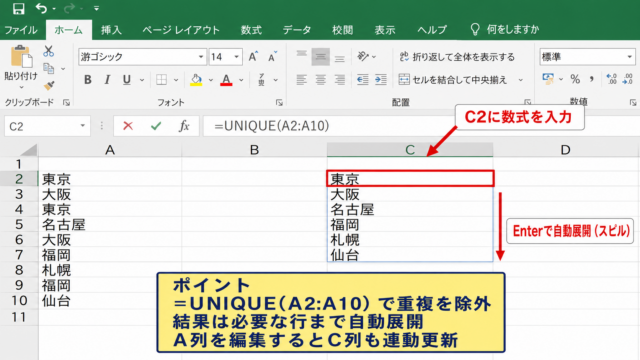Expand the 貼り付け paste options arrow
Viewport: 640px width, 360px height.
(x=21, y=87)
